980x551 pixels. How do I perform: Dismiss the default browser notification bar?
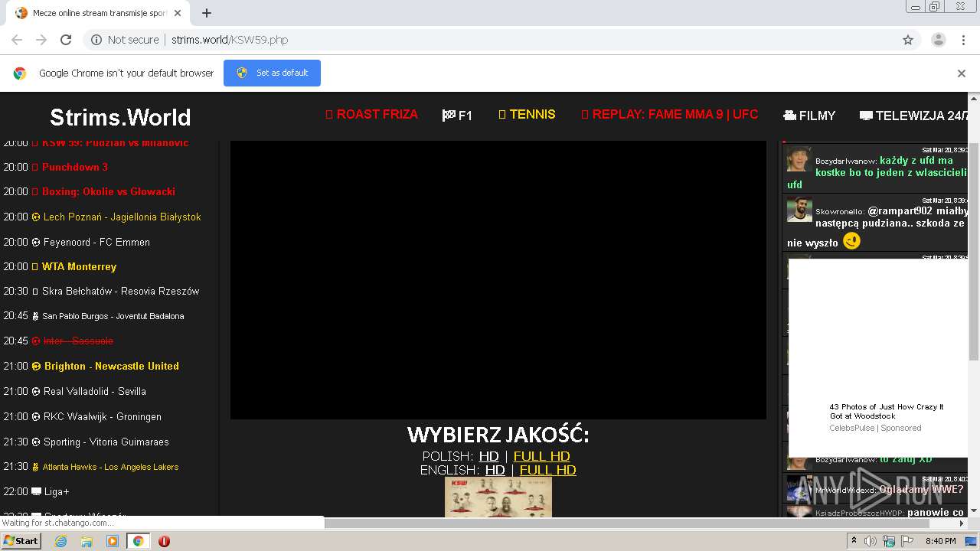coord(962,73)
